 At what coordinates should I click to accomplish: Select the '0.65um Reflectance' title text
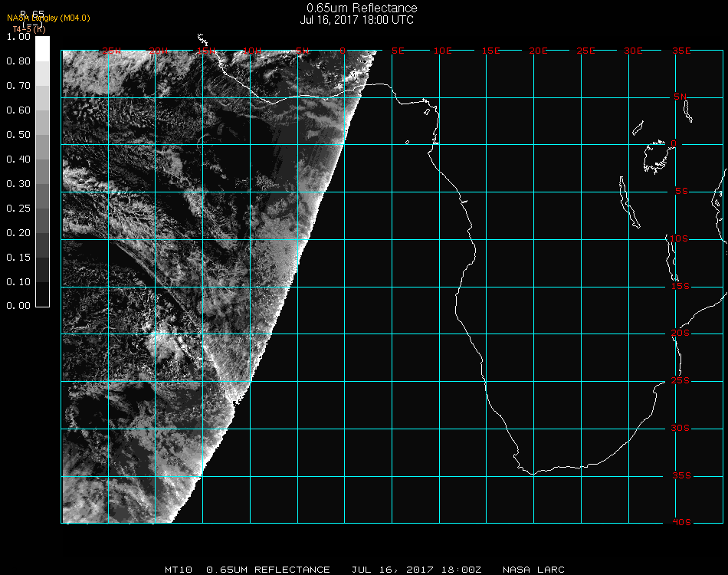[x=362, y=8]
